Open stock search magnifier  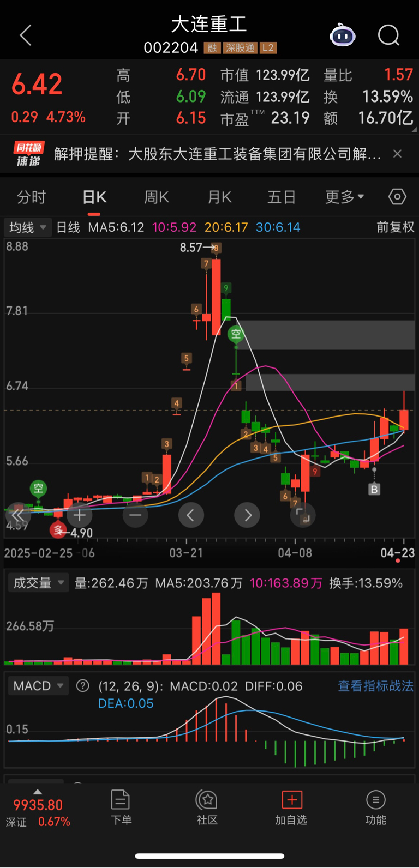[389, 35]
